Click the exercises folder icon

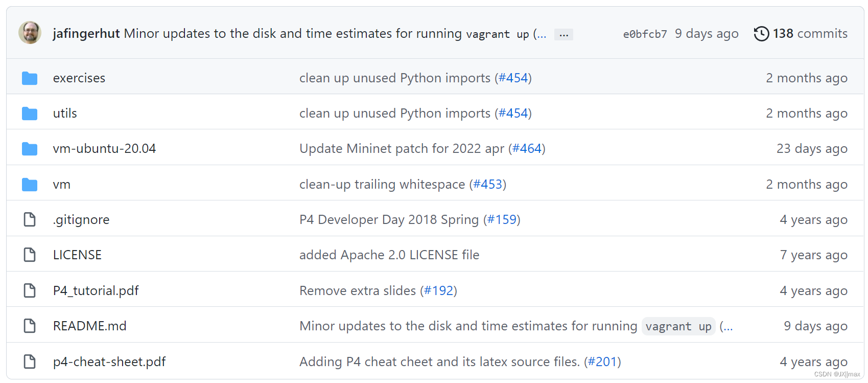[30, 78]
